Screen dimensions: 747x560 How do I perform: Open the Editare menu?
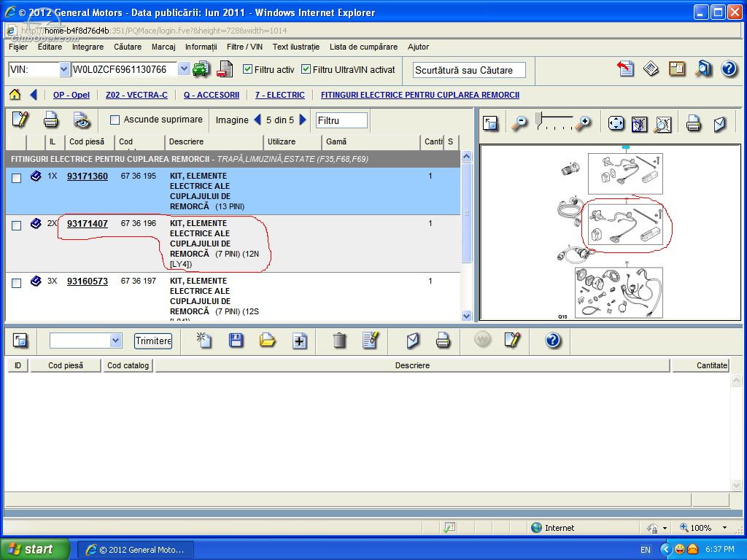click(x=50, y=47)
